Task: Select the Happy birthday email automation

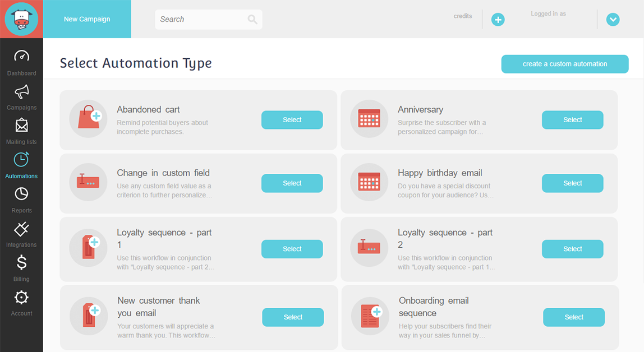Action: click(x=573, y=183)
